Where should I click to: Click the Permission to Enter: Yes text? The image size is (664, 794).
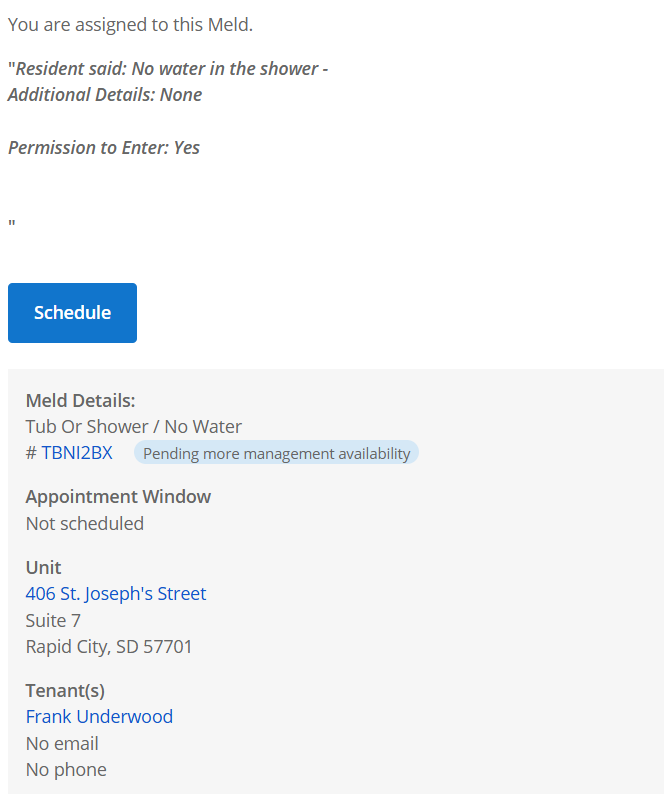[x=104, y=148]
